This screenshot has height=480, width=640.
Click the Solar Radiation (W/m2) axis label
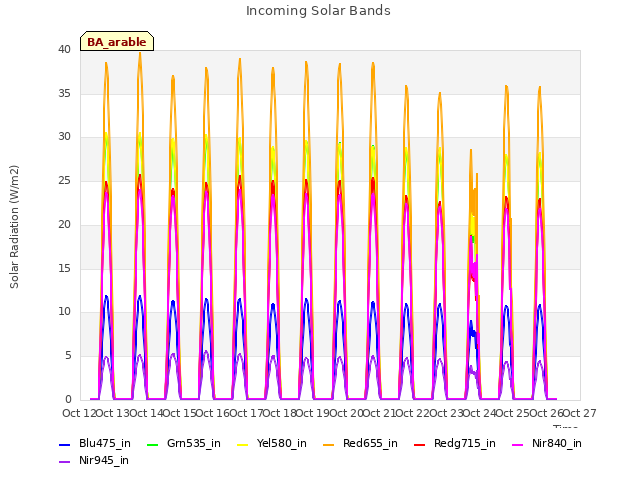coord(14,227)
